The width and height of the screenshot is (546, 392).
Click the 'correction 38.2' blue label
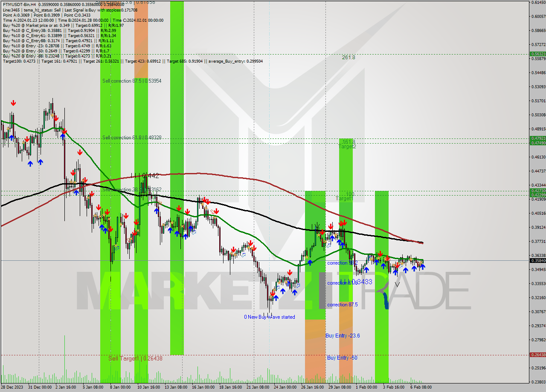[x=343, y=263]
